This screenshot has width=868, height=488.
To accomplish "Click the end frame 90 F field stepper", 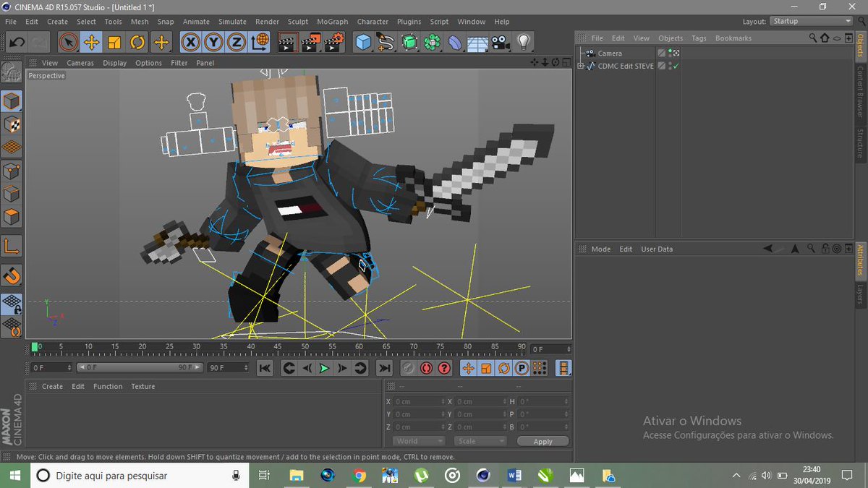I will (x=247, y=368).
